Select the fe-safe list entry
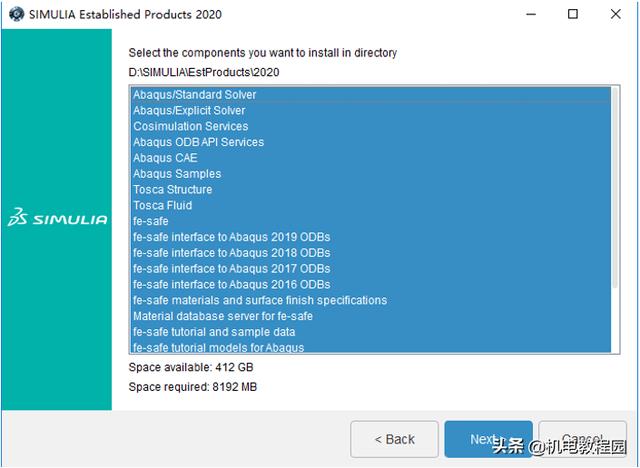The width and height of the screenshot is (640, 468). click(371, 222)
